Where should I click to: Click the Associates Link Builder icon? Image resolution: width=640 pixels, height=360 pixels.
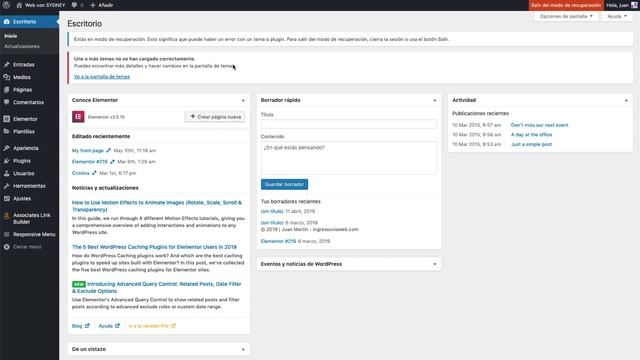click(x=7, y=216)
